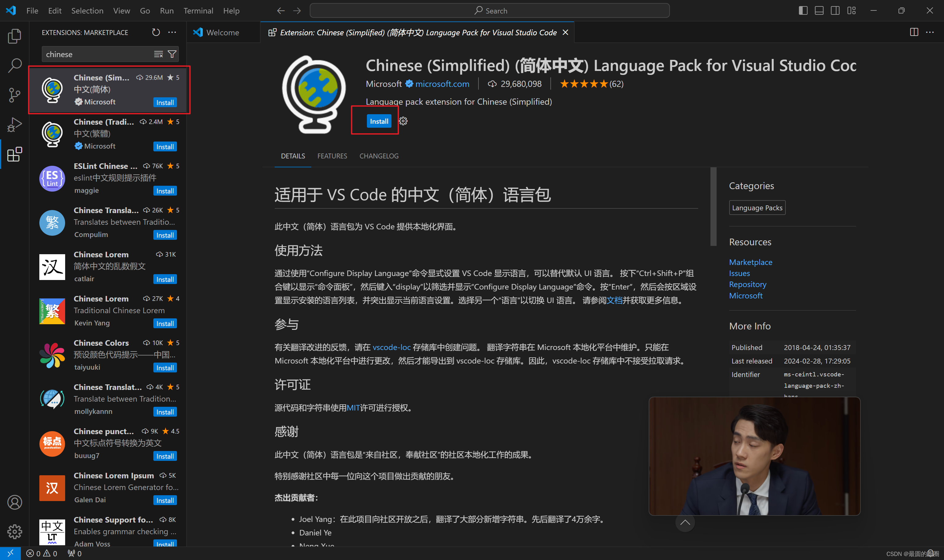Open the filter extensions funnel dropdown
Screen dimensions: 944x560
tap(172, 54)
